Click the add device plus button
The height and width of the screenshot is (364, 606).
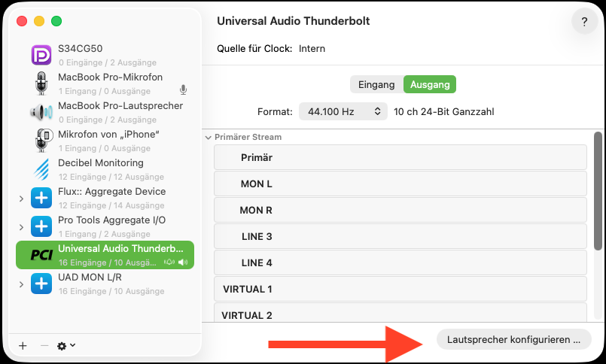pos(23,346)
